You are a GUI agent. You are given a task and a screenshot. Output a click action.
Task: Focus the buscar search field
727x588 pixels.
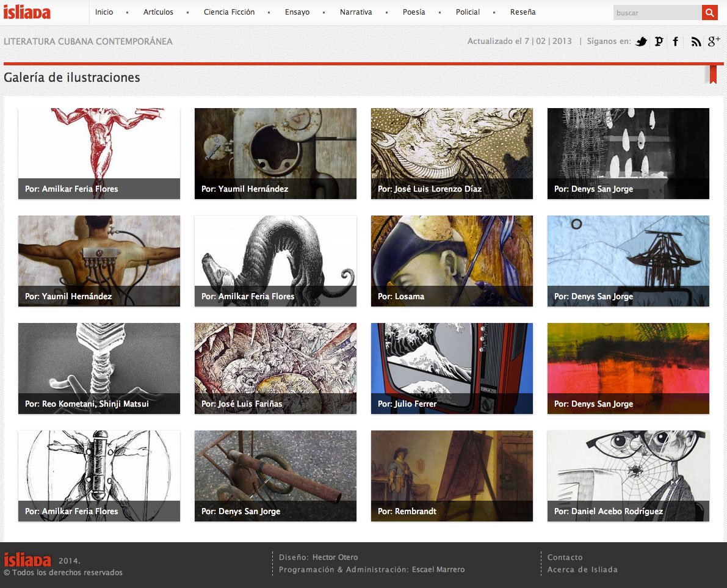[x=657, y=13]
